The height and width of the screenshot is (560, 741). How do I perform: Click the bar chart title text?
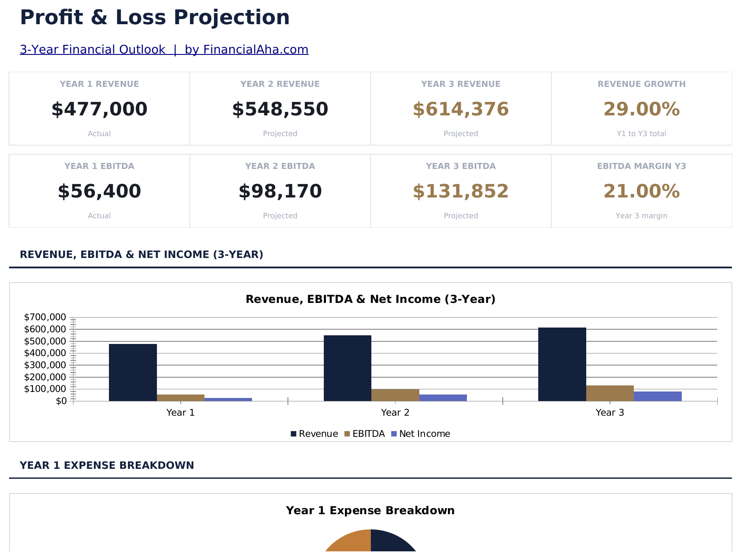(x=370, y=299)
